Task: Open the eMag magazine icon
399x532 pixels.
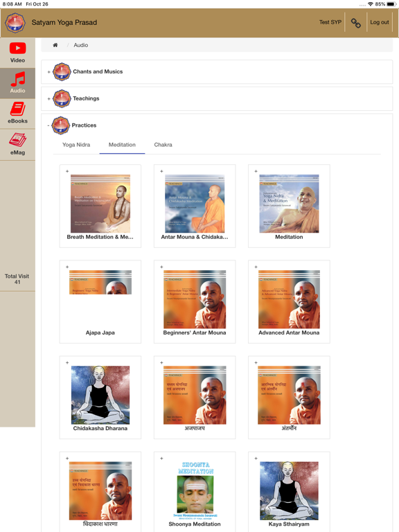Action: coord(17,140)
